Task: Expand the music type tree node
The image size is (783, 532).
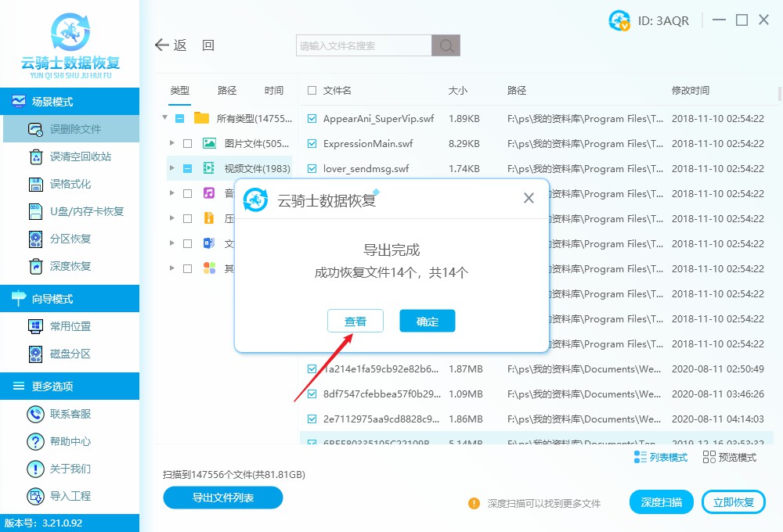Action: pos(172,193)
